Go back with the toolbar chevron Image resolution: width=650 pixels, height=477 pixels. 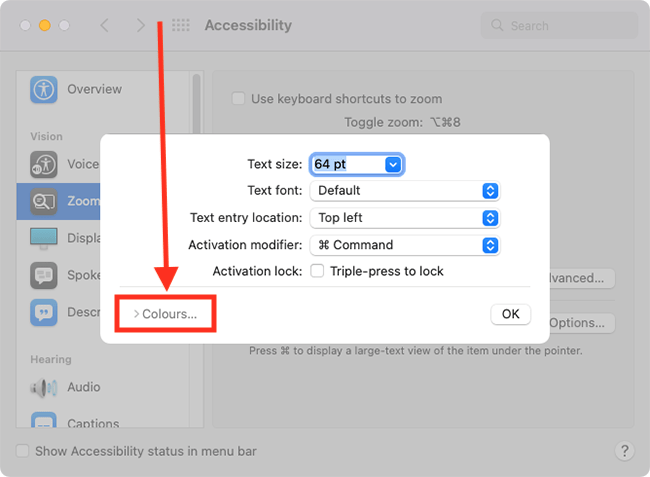tap(105, 25)
